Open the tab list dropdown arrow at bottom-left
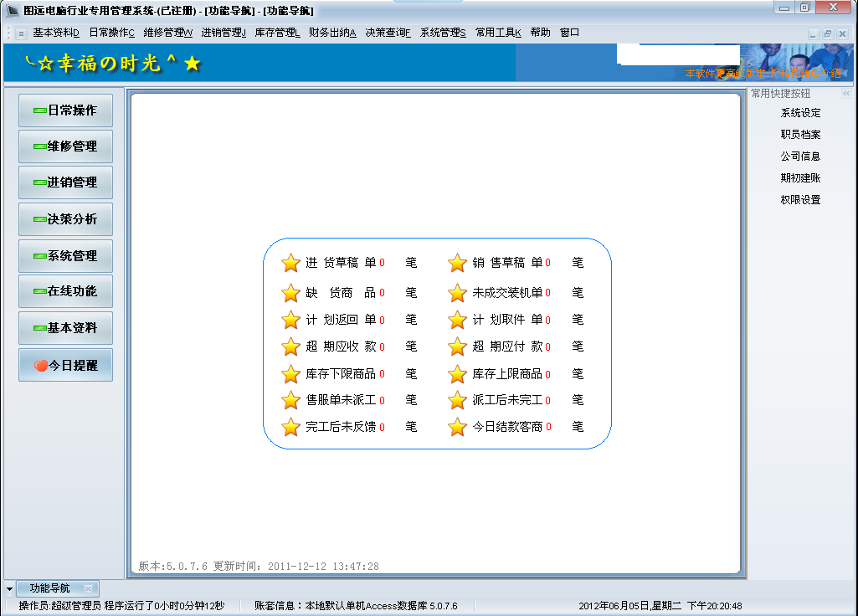The height and width of the screenshot is (616, 858). 9,589
